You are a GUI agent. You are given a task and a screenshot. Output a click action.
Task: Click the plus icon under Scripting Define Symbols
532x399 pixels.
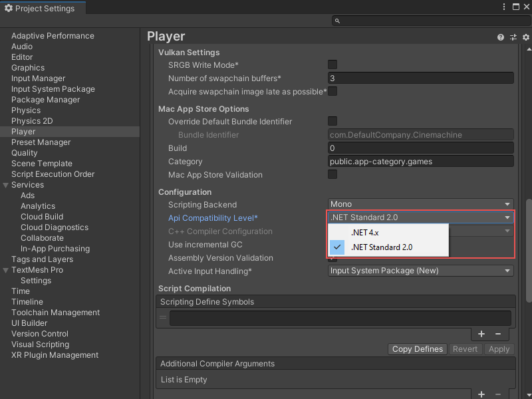(x=481, y=334)
